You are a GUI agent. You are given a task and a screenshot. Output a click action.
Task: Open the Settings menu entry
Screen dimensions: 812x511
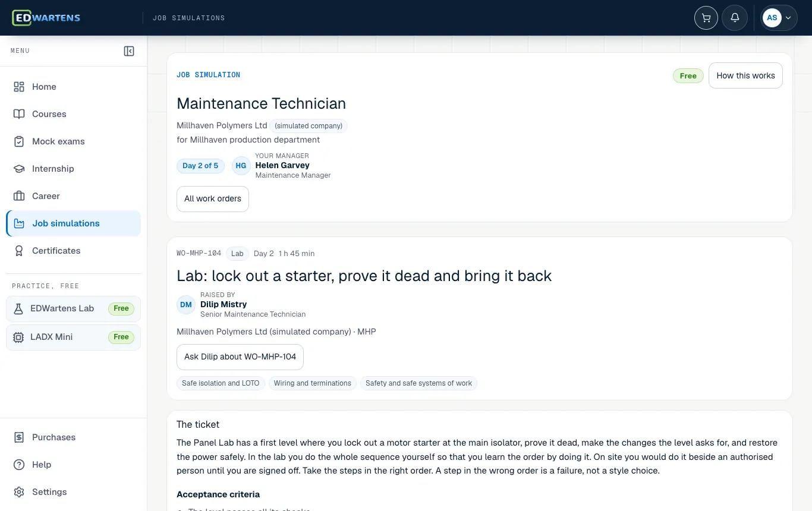coord(74,492)
